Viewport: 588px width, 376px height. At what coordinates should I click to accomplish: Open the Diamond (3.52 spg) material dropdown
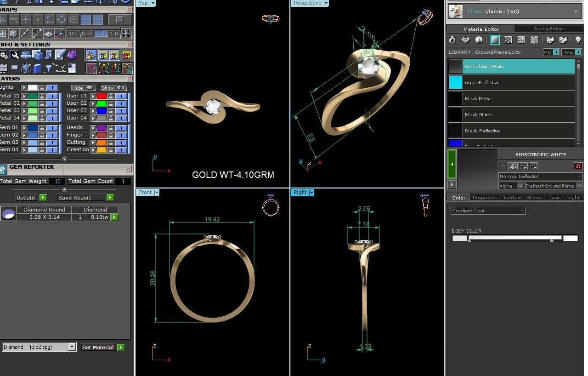point(39,347)
